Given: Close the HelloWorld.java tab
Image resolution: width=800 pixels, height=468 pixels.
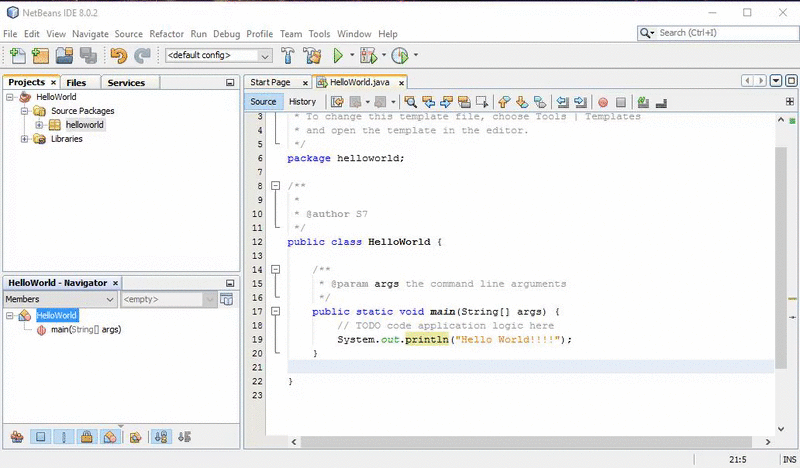Looking at the screenshot, I should pos(402,83).
